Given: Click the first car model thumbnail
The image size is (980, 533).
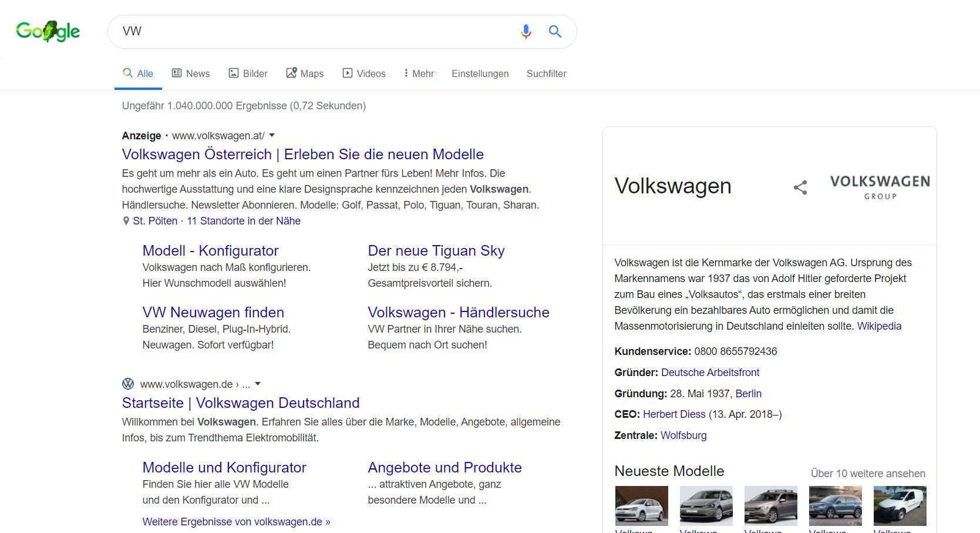Looking at the screenshot, I should pyautogui.click(x=641, y=505).
